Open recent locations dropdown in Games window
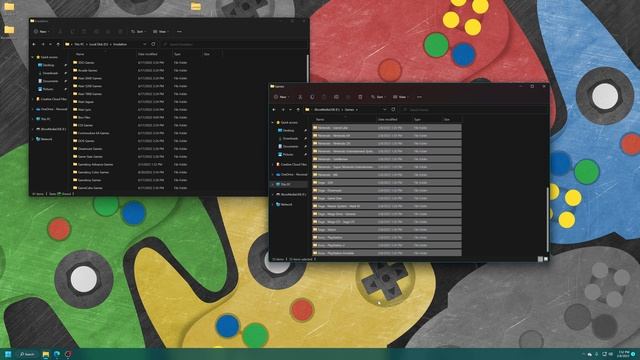This screenshot has height=360, width=640. click(x=290, y=109)
